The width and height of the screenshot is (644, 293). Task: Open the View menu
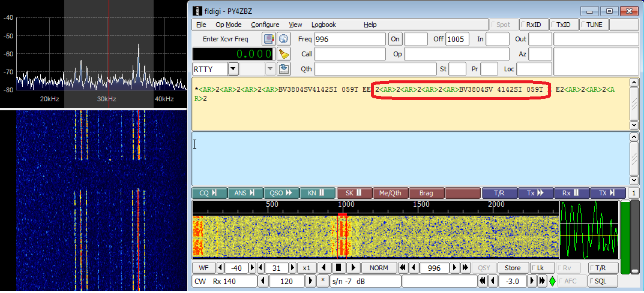pos(296,25)
